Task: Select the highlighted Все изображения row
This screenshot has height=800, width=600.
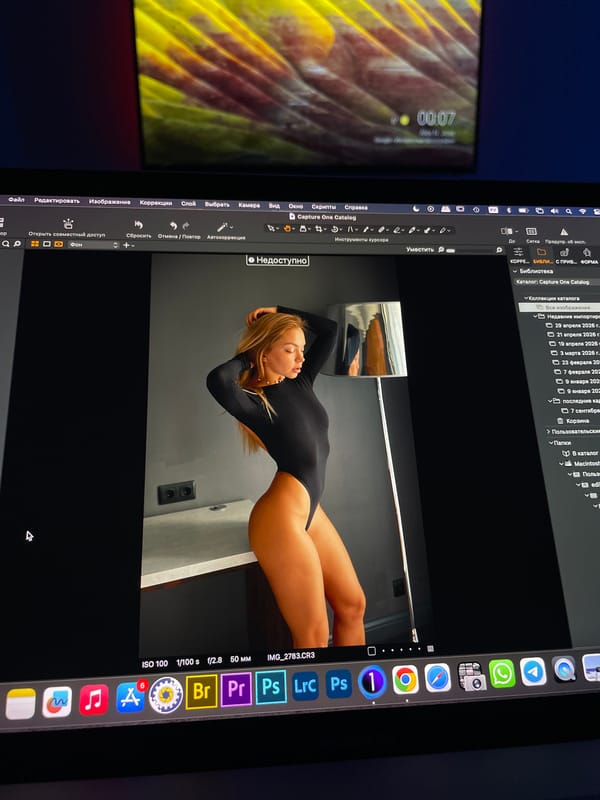Action: tap(559, 308)
